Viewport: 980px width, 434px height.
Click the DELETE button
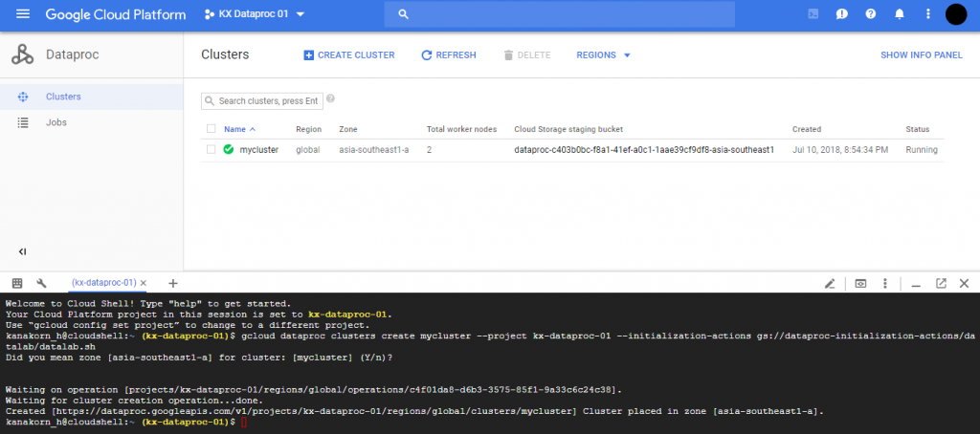coord(527,54)
